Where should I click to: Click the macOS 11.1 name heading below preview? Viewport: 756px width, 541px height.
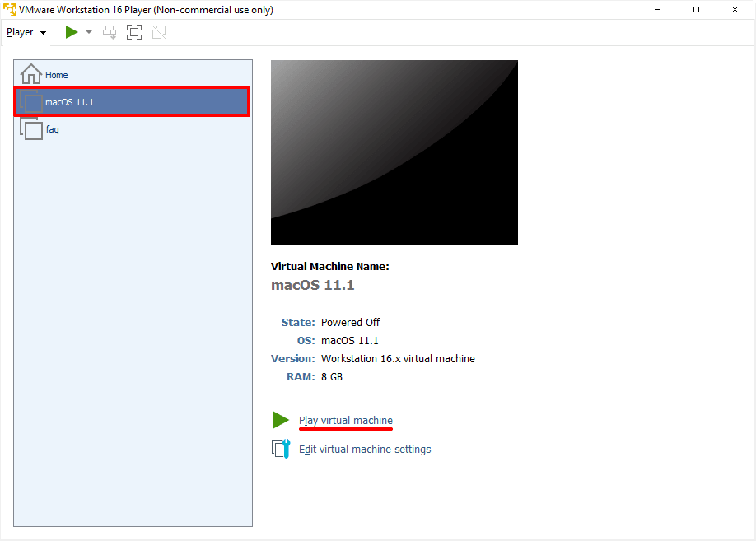(312, 286)
